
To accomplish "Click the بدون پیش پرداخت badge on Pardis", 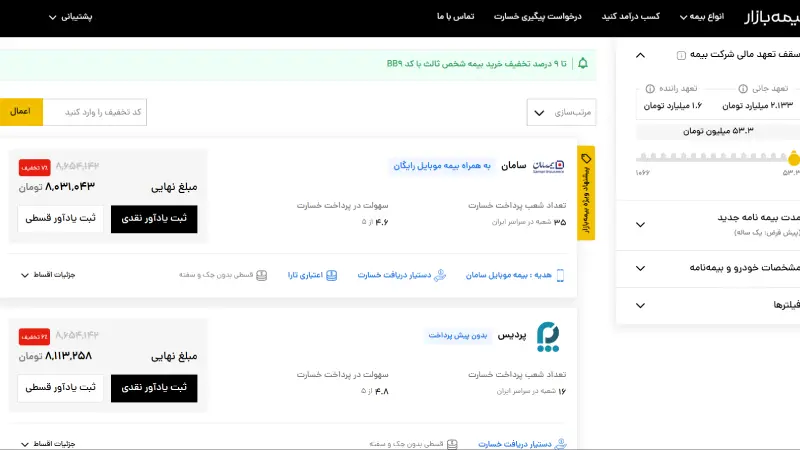I will 458,336.
